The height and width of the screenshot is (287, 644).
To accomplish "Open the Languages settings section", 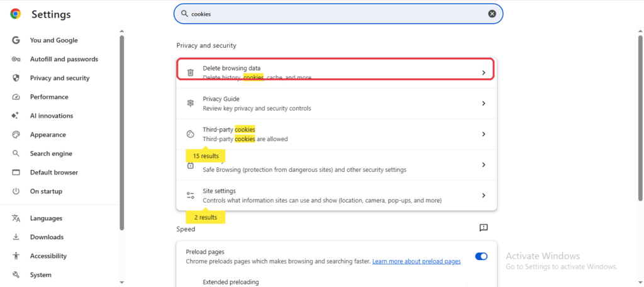I will (46, 218).
